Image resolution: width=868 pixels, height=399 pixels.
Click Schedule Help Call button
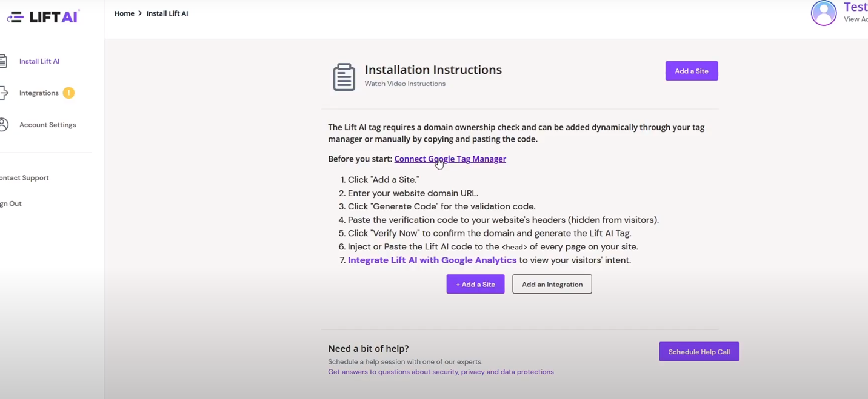699,352
